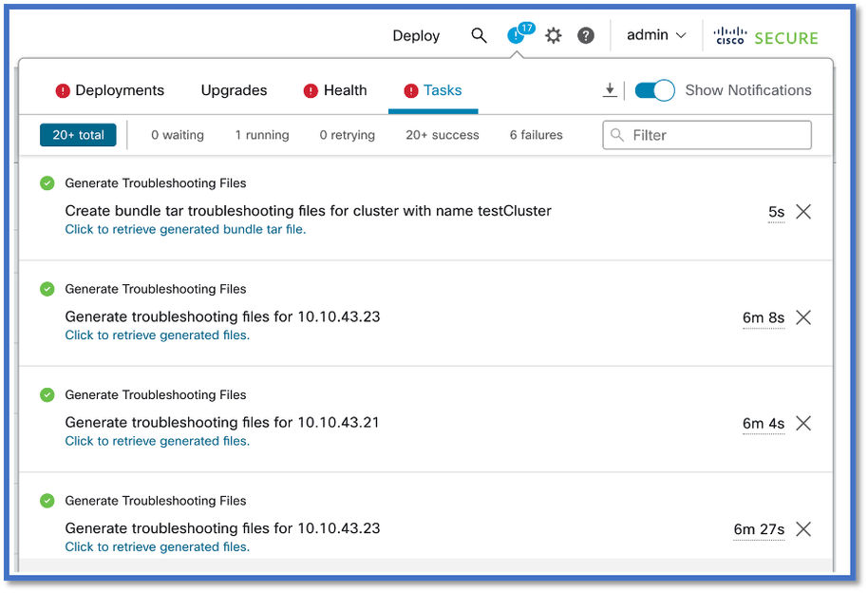
Task: Click the notifications icon with badge 17
Action: point(519,33)
